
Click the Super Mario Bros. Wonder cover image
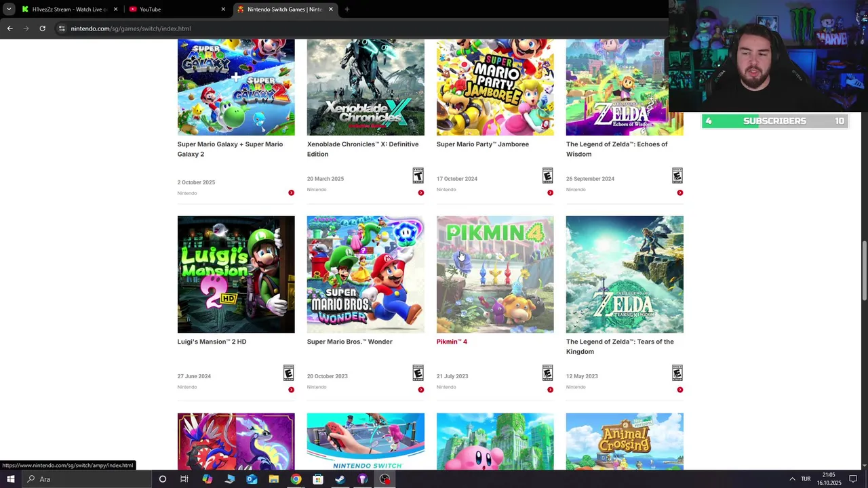click(366, 274)
